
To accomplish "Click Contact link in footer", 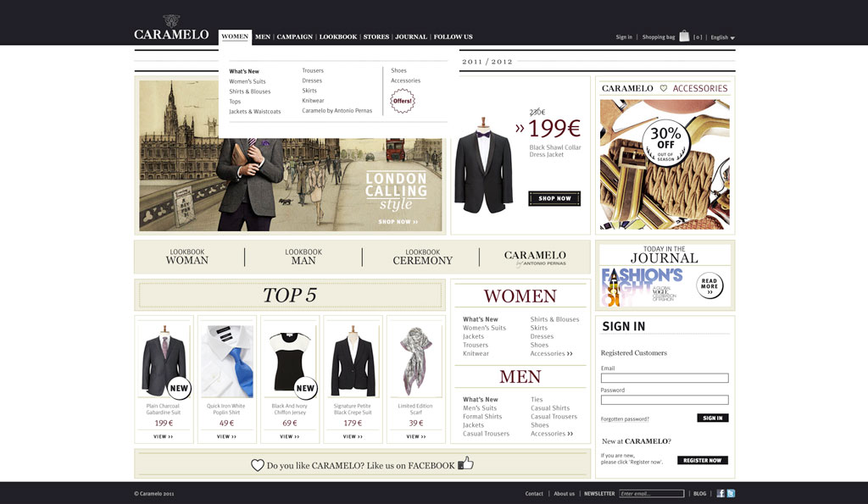I will (x=534, y=494).
